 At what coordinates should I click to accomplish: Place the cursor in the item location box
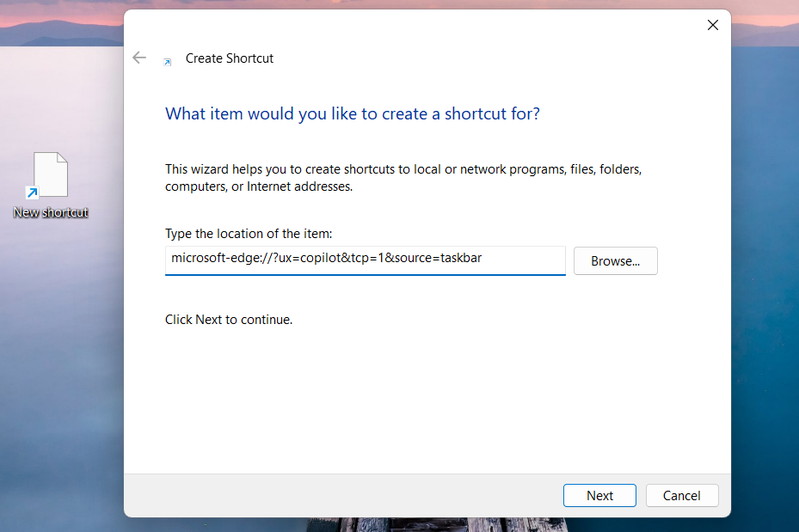click(365, 260)
